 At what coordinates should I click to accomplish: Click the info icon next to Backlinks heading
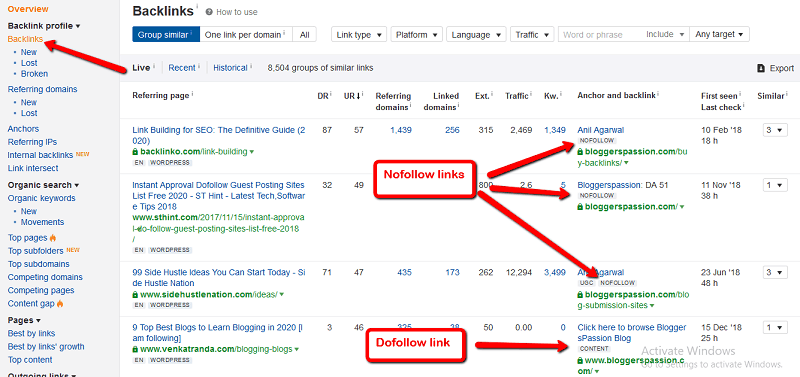click(x=197, y=7)
